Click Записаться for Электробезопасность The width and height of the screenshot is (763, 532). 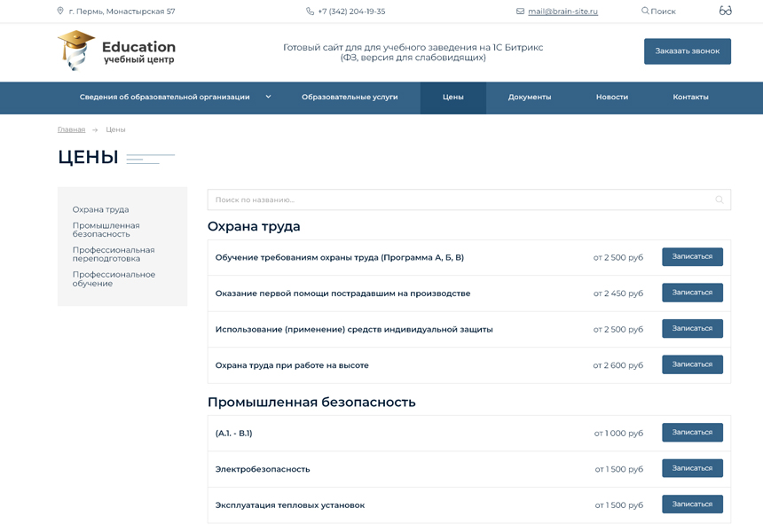[692, 468]
